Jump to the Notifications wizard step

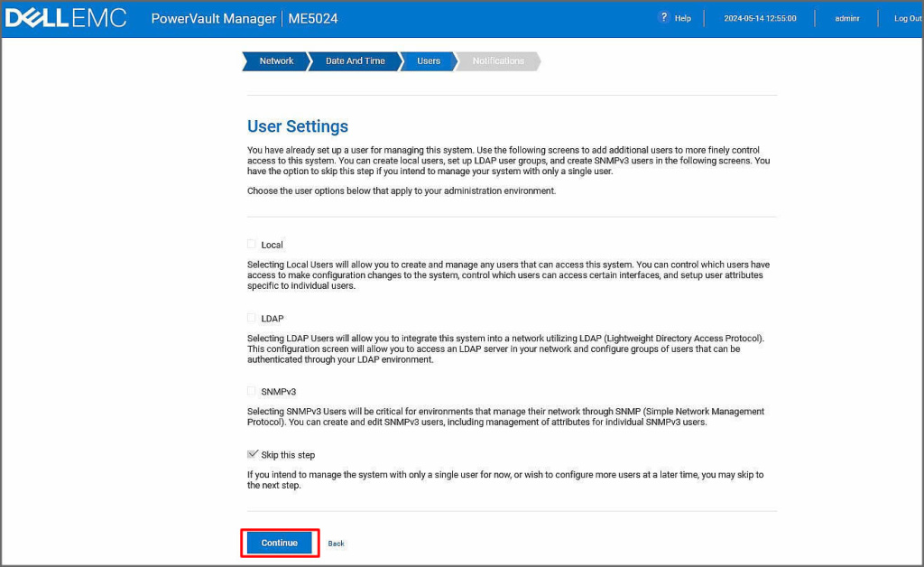coord(497,61)
